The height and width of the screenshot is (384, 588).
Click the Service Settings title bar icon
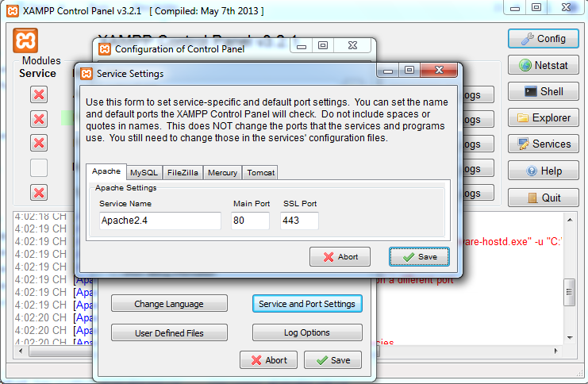86,74
